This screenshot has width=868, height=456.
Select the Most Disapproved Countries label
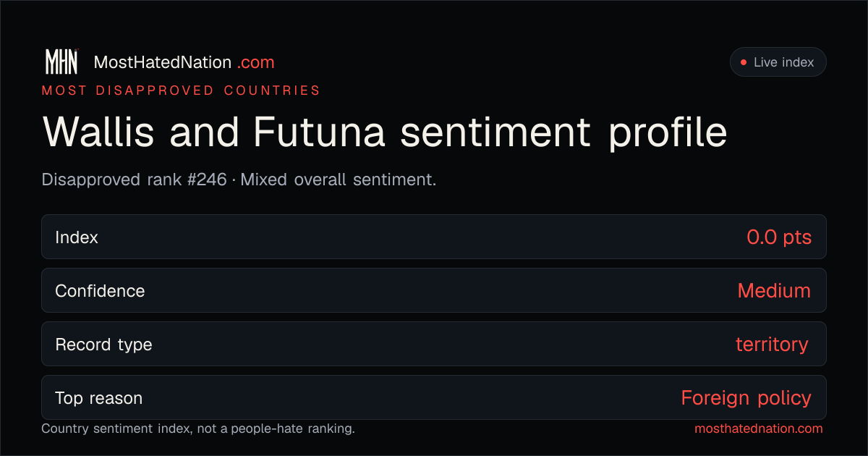[x=181, y=90]
